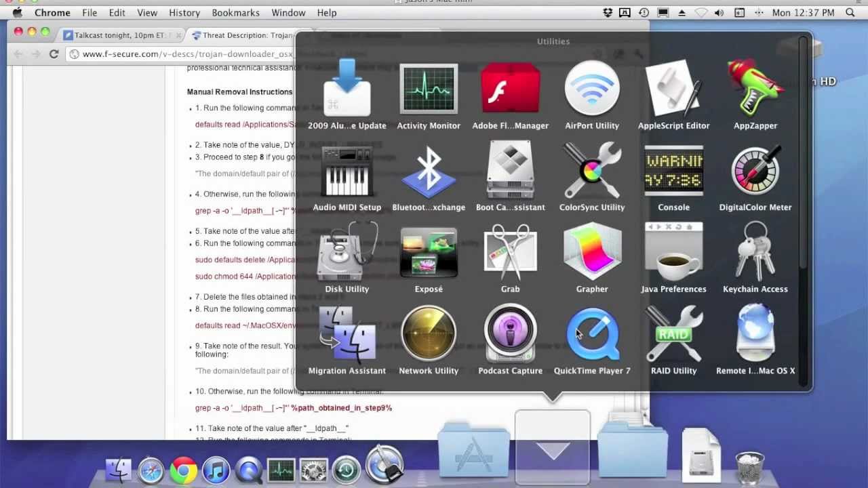
Task: Launch QuickTime Player 7
Action: point(592,339)
